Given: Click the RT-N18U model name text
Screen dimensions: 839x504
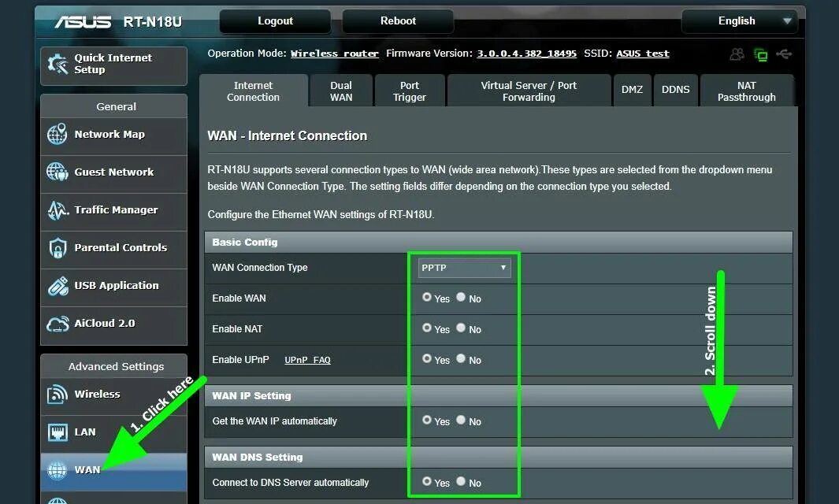Looking at the screenshot, I should click(x=153, y=22).
